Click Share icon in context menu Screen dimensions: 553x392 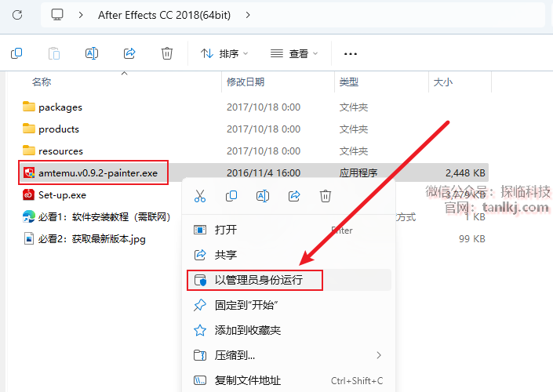[x=294, y=196]
